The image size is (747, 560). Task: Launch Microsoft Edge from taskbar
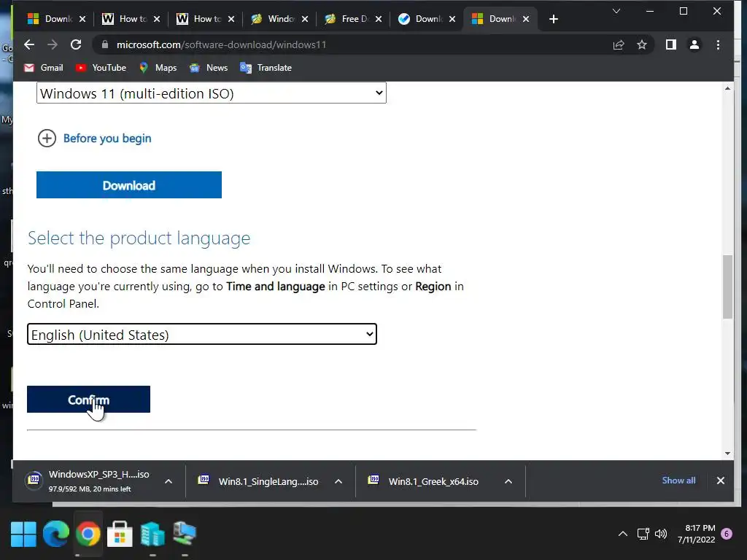point(55,534)
